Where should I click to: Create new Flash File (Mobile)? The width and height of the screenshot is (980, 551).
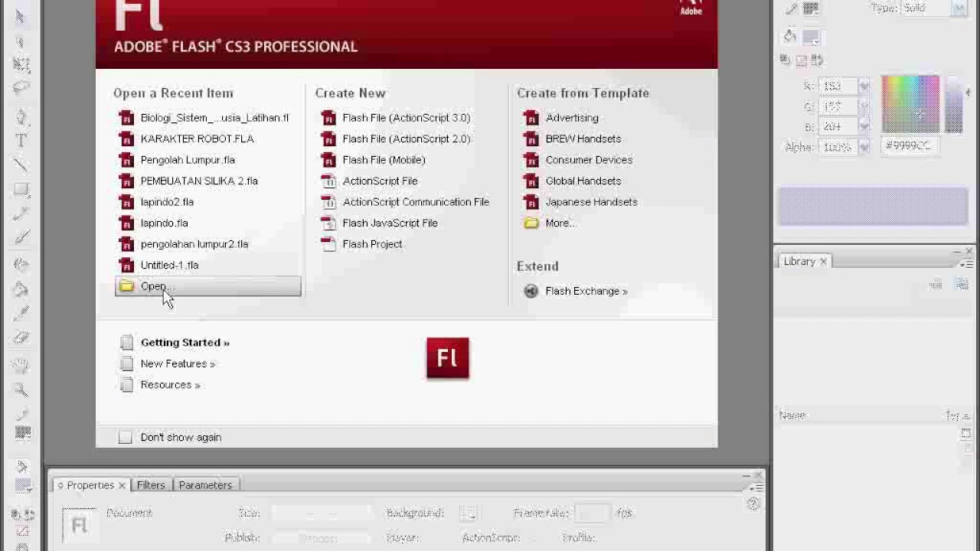pyautogui.click(x=384, y=160)
